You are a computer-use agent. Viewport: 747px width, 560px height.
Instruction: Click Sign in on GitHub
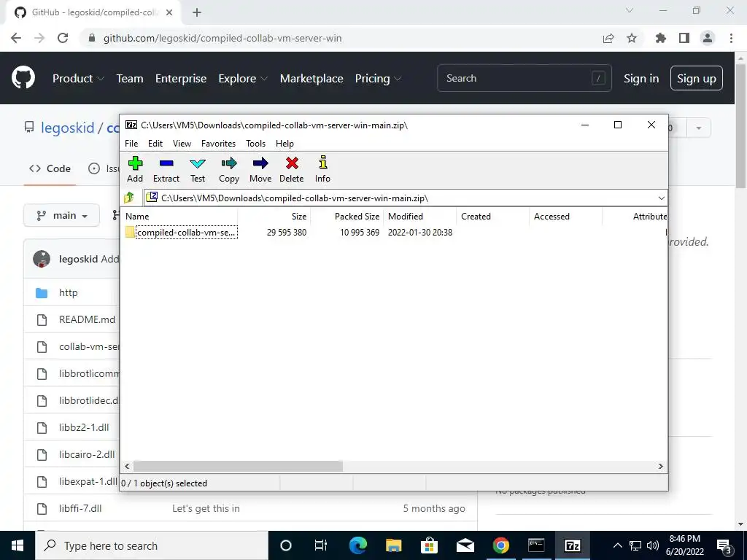point(641,79)
